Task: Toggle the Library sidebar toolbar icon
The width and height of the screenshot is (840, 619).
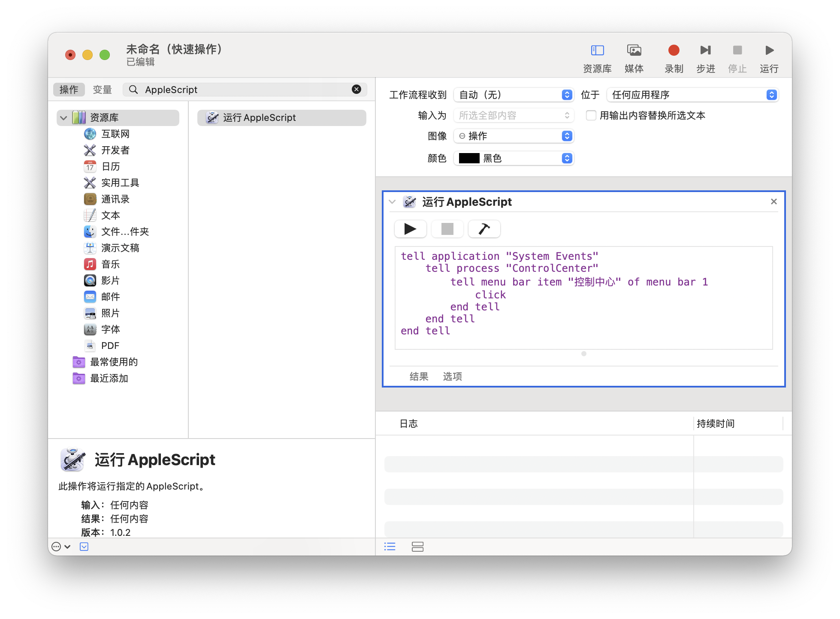Action: pos(597,51)
